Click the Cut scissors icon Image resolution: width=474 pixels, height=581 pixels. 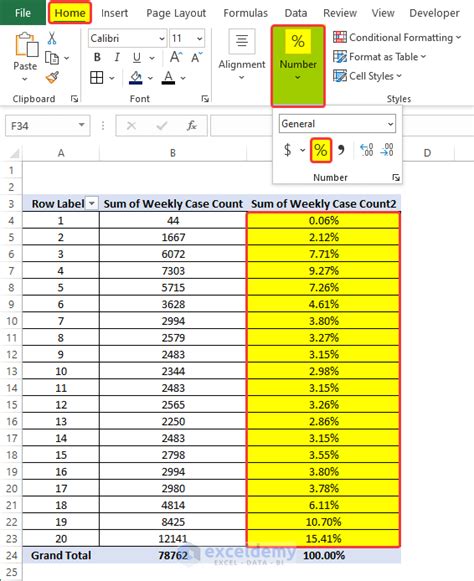click(52, 38)
